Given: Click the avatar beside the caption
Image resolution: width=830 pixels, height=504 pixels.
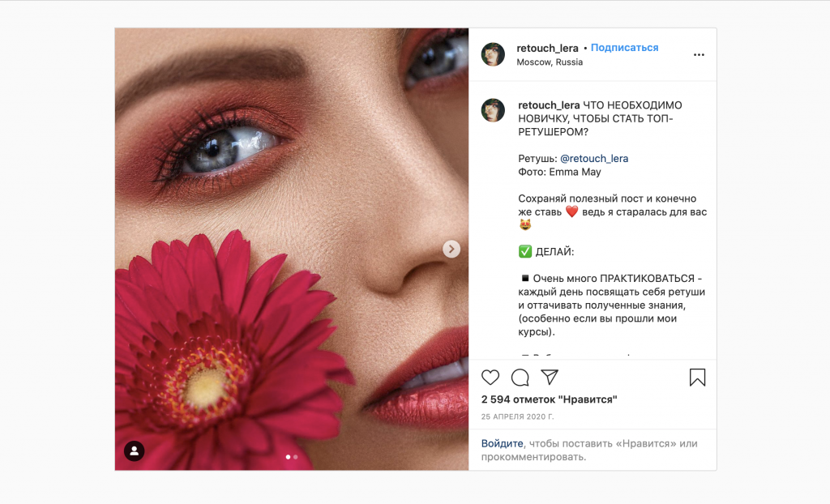Looking at the screenshot, I should pyautogui.click(x=493, y=110).
